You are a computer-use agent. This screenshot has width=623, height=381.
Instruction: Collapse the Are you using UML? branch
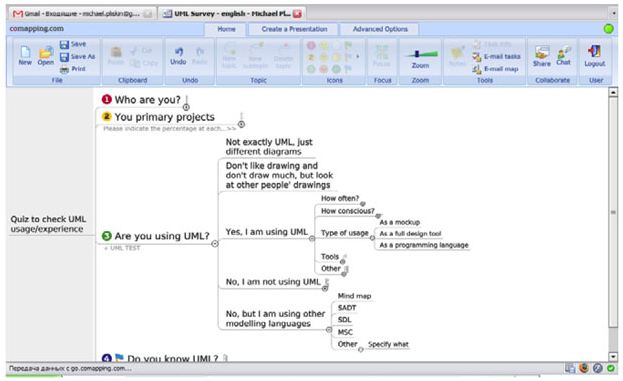click(215, 244)
